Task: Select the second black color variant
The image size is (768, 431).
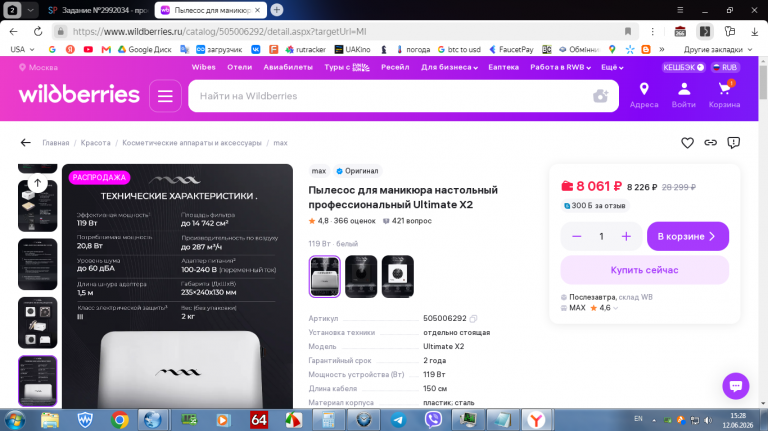Action: pos(361,276)
